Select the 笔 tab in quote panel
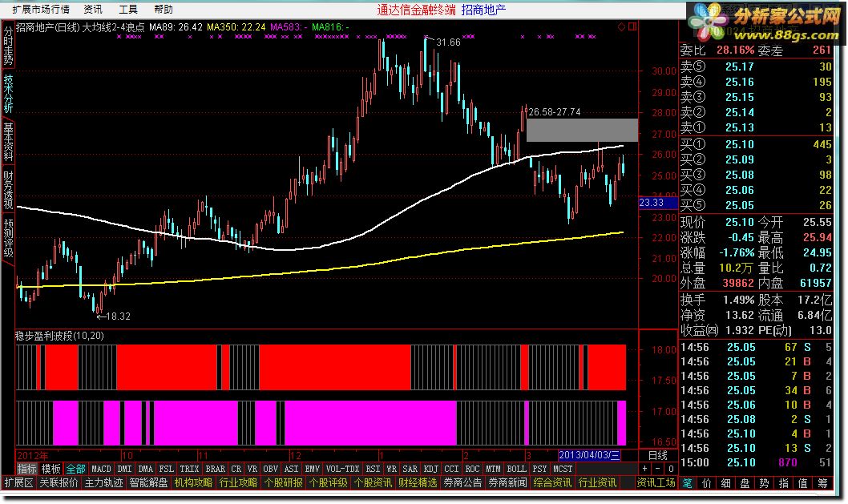The image size is (848, 504). coord(688,483)
